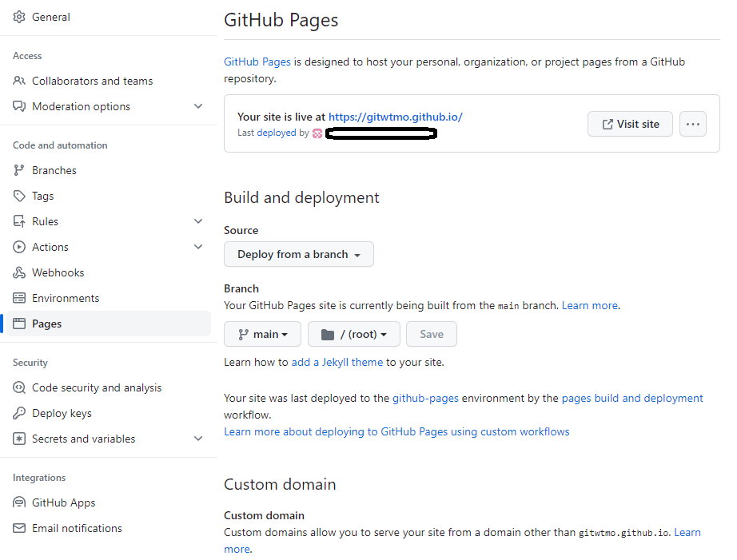Image resolution: width=737 pixels, height=560 pixels.
Task: Click the Branches icon in sidebar
Action: point(19,170)
